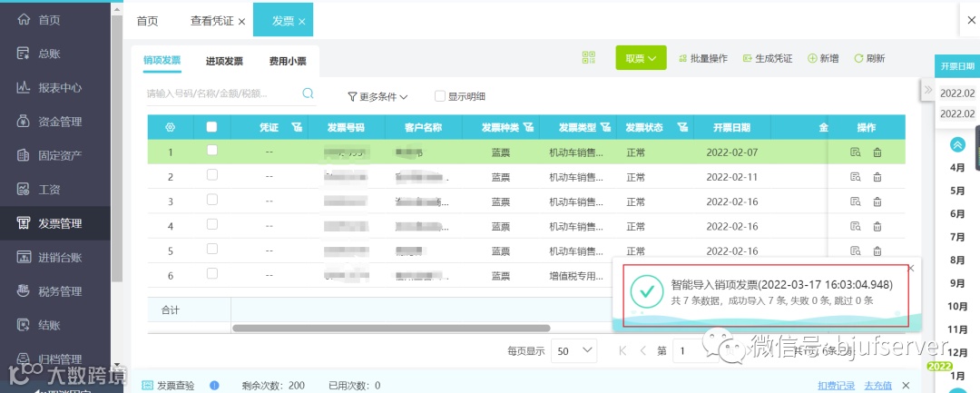Click the up-arrow circle above month list
This screenshot has height=393, width=980.
[957, 145]
